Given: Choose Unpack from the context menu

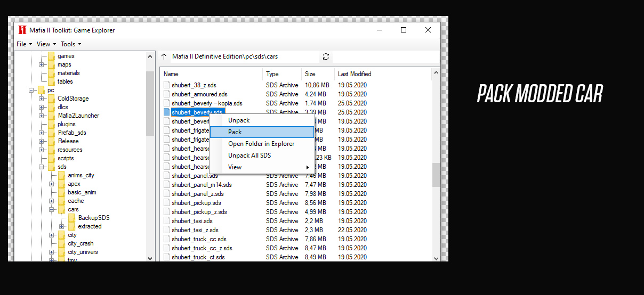Looking at the screenshot, I should pos(262,120).
